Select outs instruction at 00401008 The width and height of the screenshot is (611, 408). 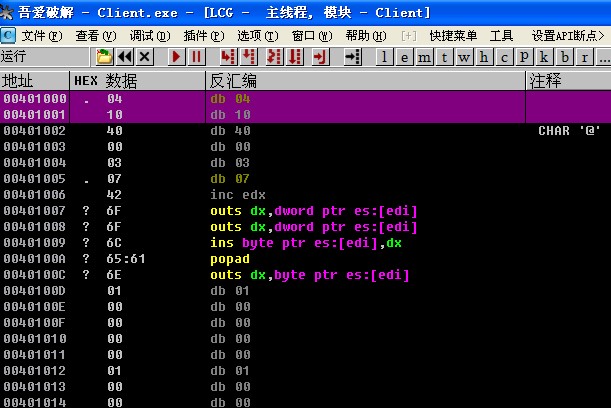tap(314, 227)
